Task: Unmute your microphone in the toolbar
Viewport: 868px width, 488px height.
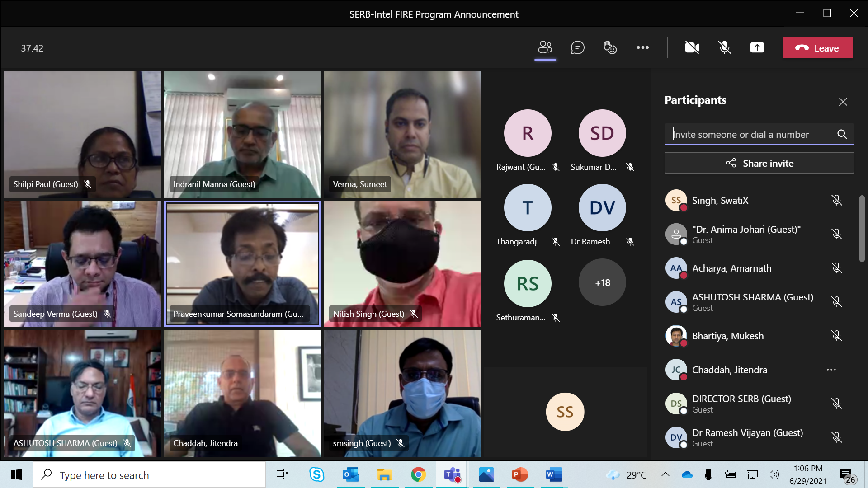Action: (x=725, y=47)
